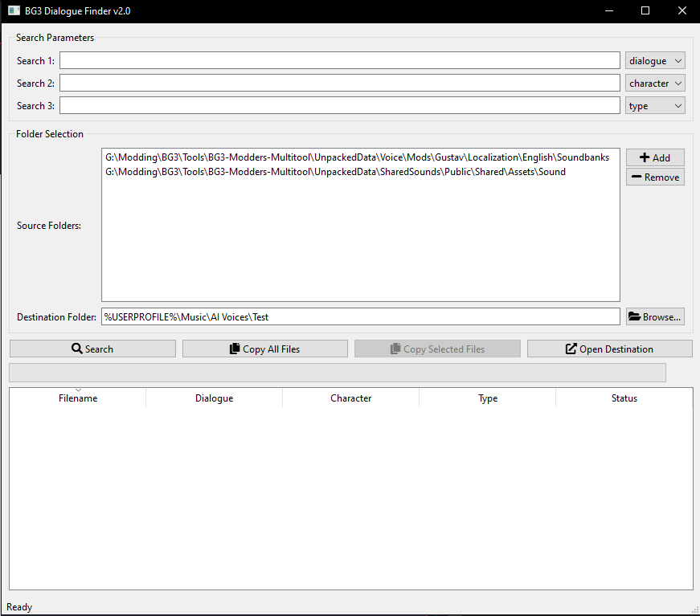Click the BG3 Dialogue Finder app icon
The width and height of the screenshot is (700, 616).
point(14,10)
